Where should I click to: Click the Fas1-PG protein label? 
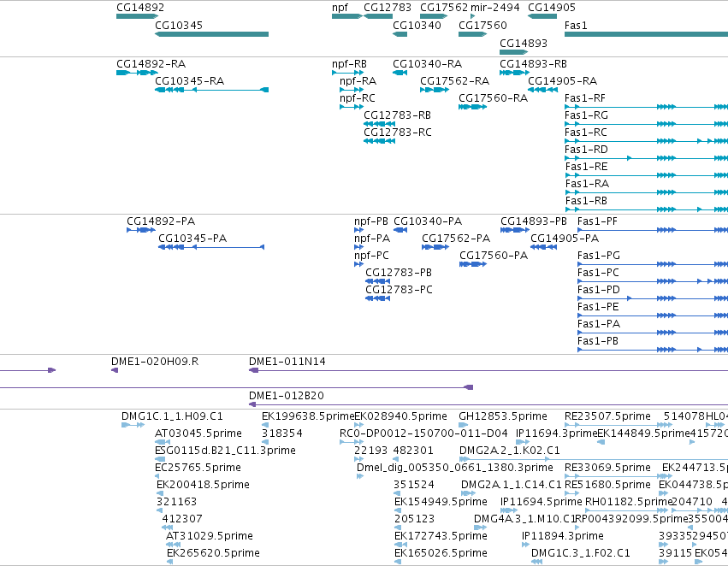(x=599, y=256)
